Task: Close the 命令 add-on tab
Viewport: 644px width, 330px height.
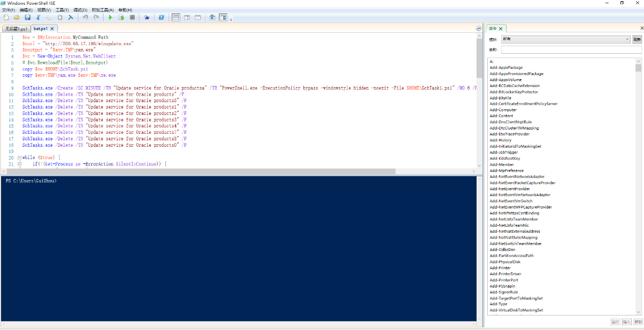Action: tap(501, 28)
